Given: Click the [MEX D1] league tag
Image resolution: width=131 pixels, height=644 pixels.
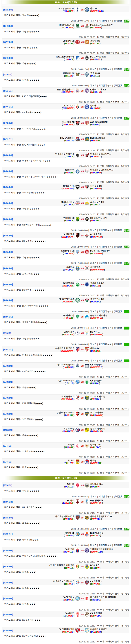Looking at the screenshot, I should tap(8, 430).
